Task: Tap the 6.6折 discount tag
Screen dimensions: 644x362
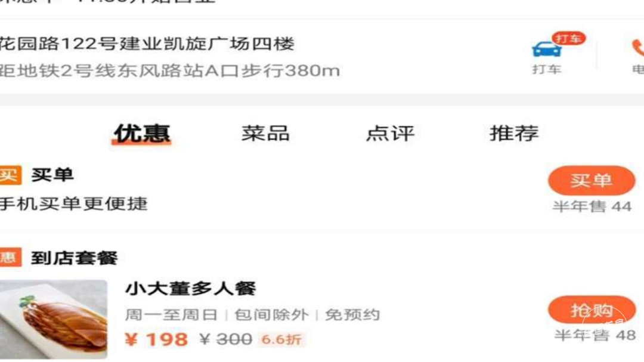Action: point(281,340)
